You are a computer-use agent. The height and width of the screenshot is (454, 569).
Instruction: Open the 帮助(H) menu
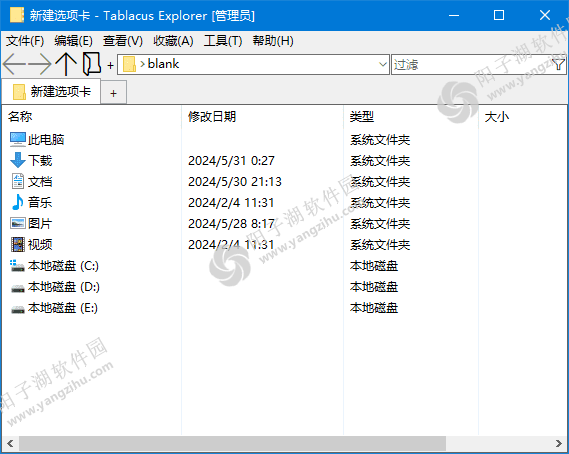(x=273, y=41)
